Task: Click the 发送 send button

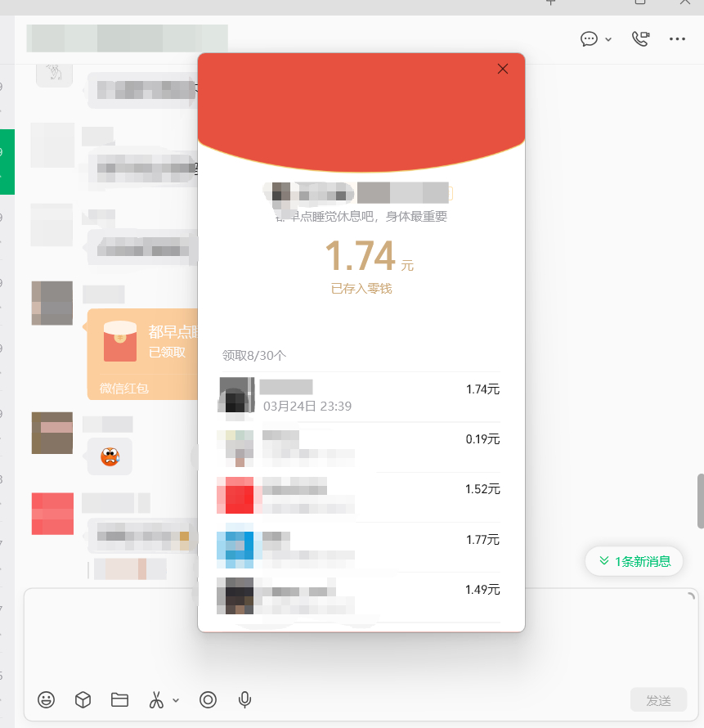Action: 658,699
